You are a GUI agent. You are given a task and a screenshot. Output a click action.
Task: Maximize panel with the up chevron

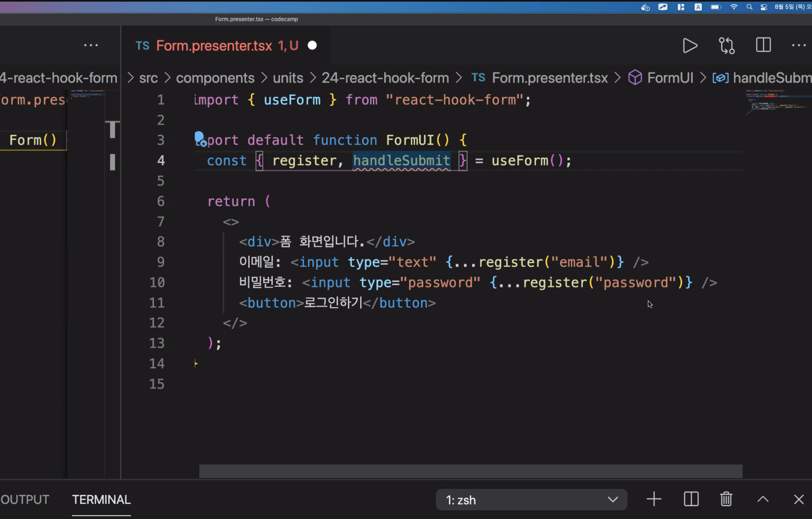[x=762, y=499]
